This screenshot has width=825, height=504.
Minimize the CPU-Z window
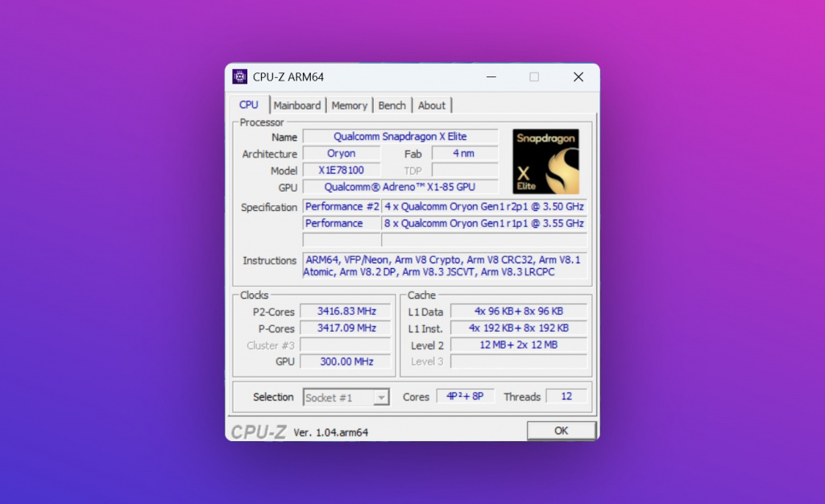(491, 77)
